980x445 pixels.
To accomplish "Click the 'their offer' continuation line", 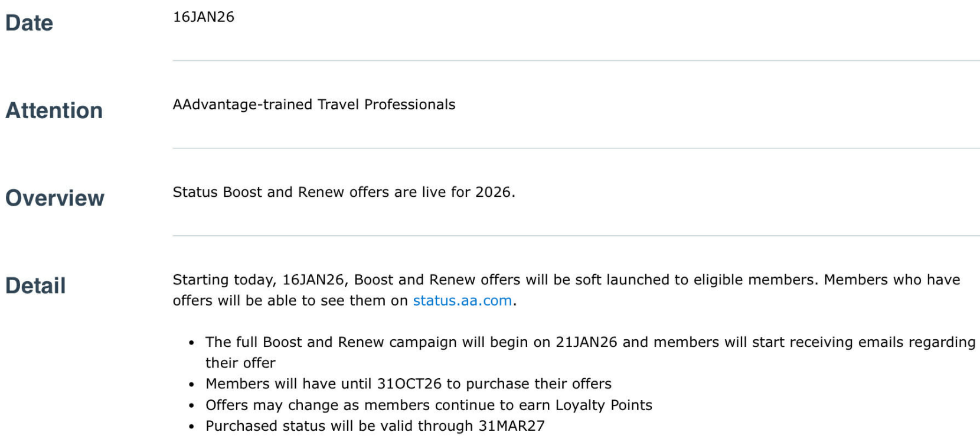I will pyautogui.click(x=240, y=363).
